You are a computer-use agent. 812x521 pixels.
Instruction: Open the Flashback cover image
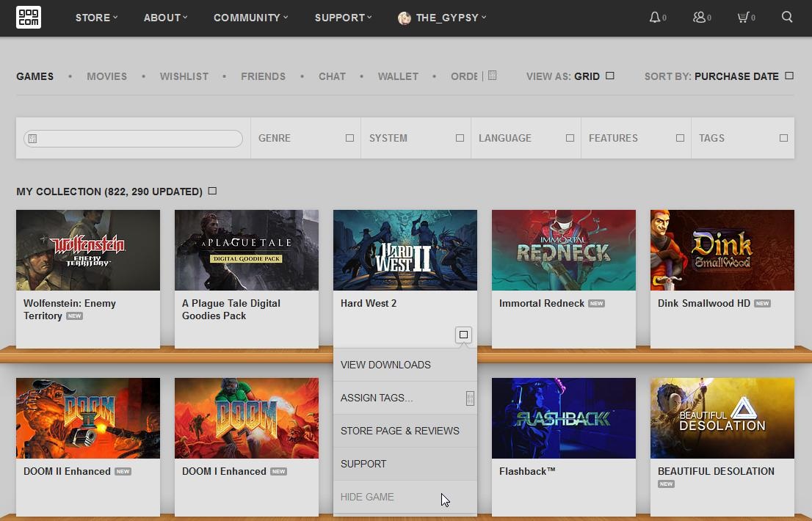pos(563,418)
